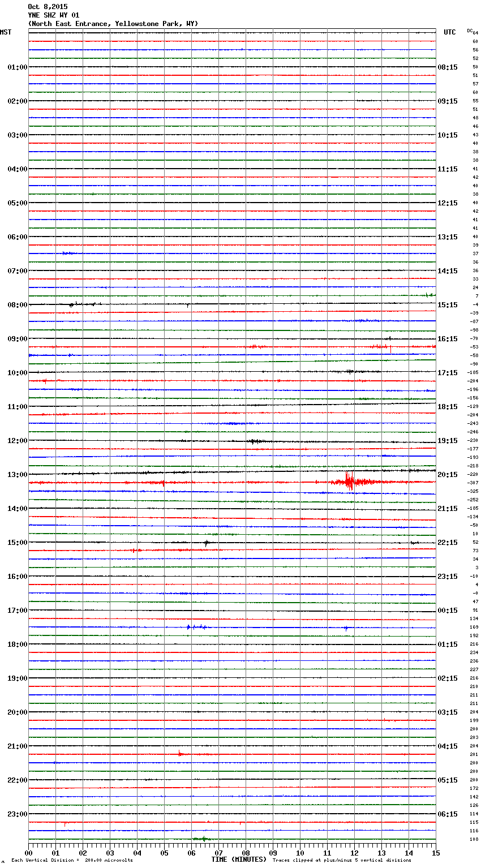Click the 06:15 UTC time label

[448, 814]
